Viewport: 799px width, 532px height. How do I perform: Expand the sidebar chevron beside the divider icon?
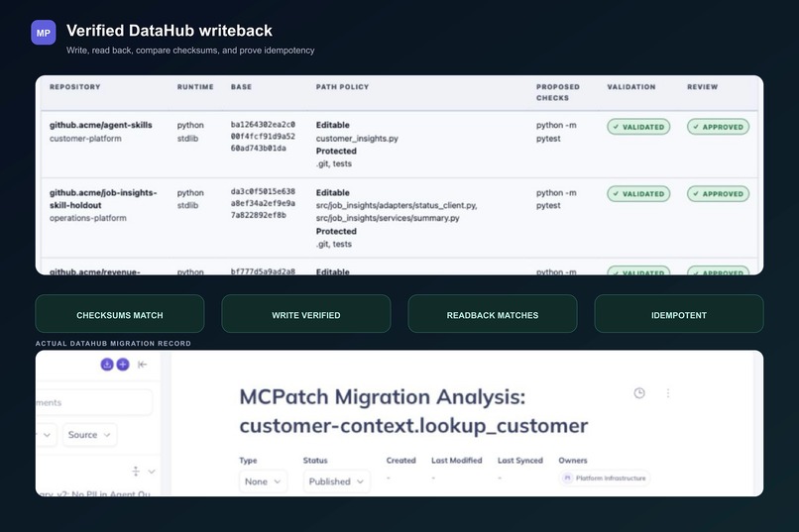(x=152, y=472)
